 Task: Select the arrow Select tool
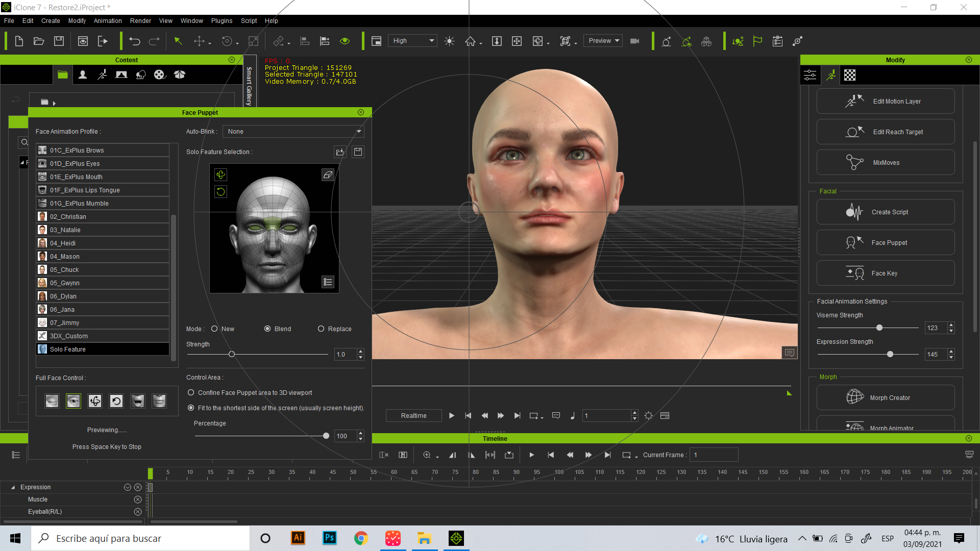click(x=178, y=41)
